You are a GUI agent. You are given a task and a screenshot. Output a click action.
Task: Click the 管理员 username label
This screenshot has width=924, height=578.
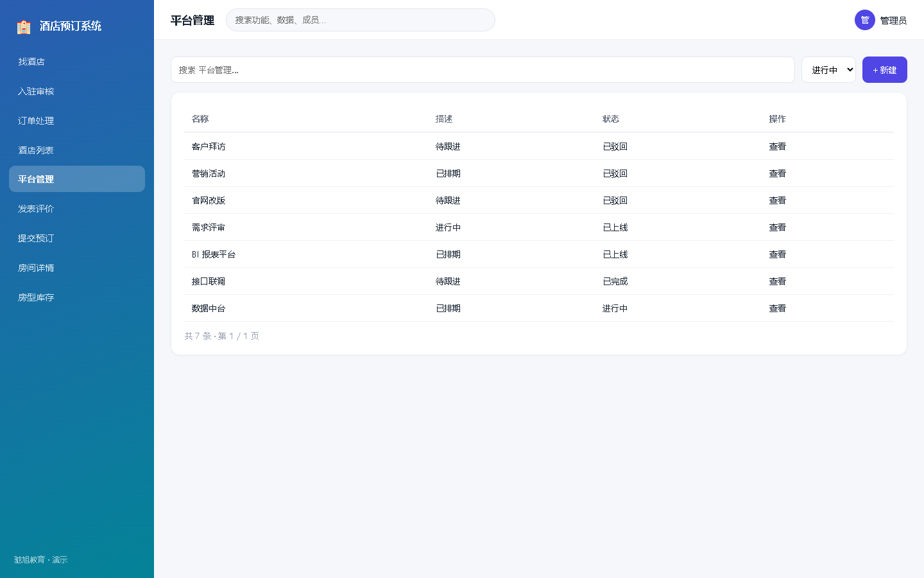pos(893,21)
